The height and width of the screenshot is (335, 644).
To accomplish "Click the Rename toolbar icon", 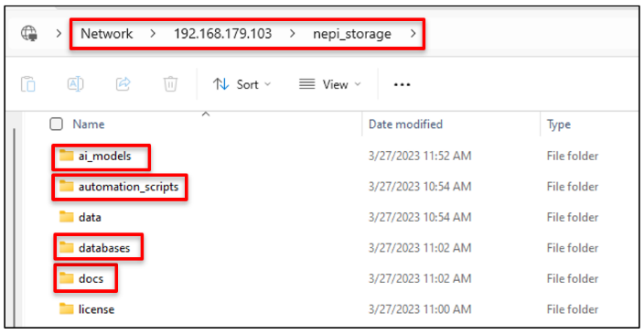I will click(x=75, y=84).
